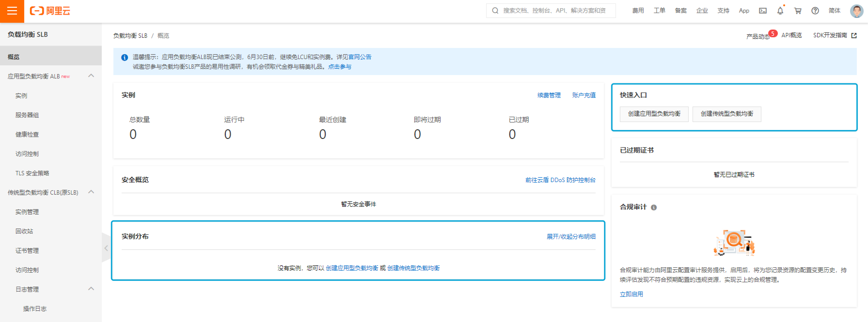This screenshot has height=322, width=868.
Task: Click the 暂无安全事件 message
Action: (359, 204)
